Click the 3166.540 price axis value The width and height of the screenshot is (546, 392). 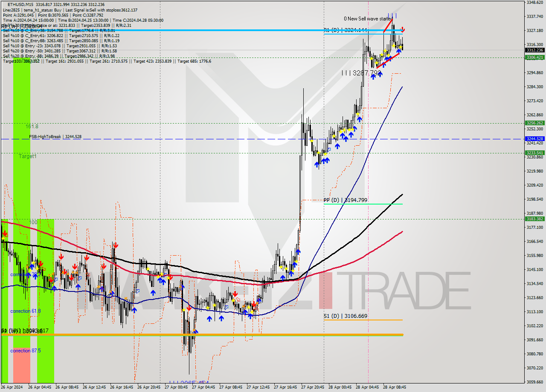pyautogui.click(x=534, y=241)
